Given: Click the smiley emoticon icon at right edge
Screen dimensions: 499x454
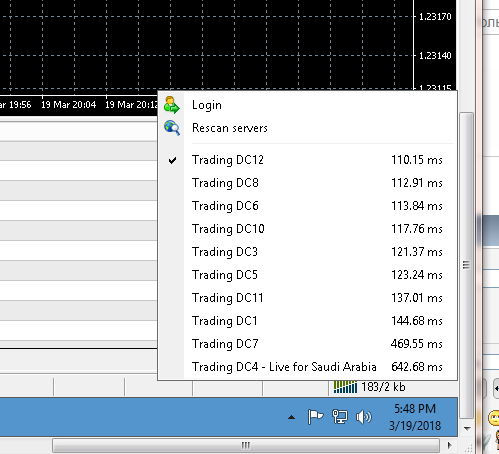Looking at the screenshot, I should coord(494,418).
